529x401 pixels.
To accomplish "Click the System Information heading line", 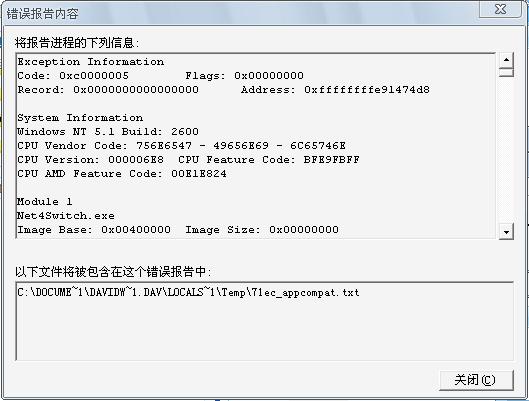I will [80, 118].
